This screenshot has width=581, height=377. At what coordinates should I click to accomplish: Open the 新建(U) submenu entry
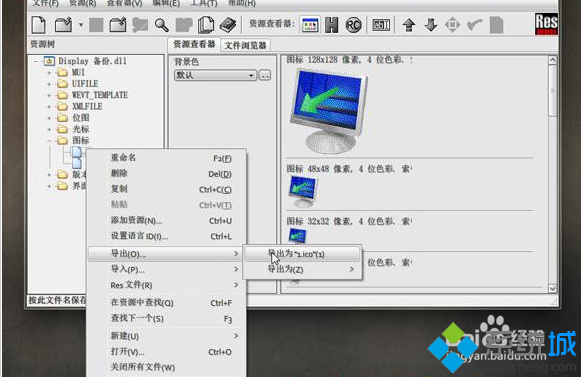(x=167, y=336)
